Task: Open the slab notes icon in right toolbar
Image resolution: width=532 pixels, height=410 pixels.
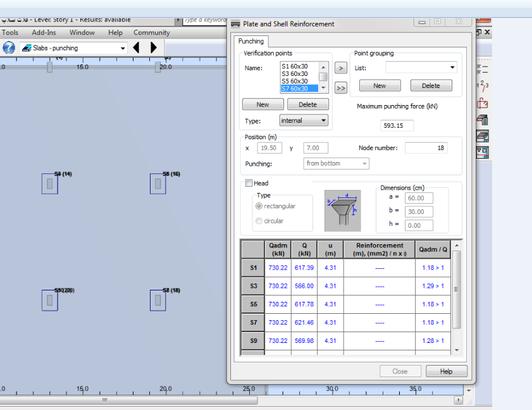Action: (483, 120)
